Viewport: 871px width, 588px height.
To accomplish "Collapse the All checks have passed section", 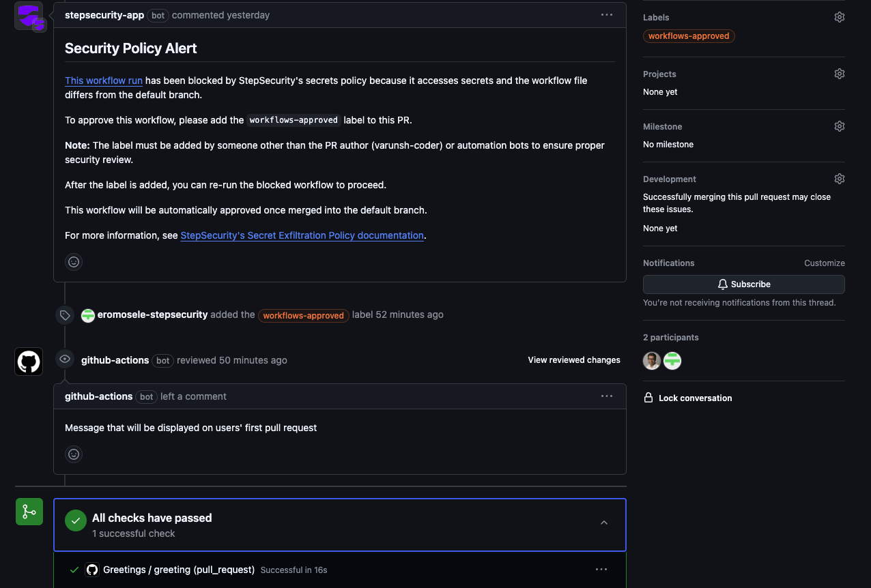I will pyautogui.click(x=604, y=523).
